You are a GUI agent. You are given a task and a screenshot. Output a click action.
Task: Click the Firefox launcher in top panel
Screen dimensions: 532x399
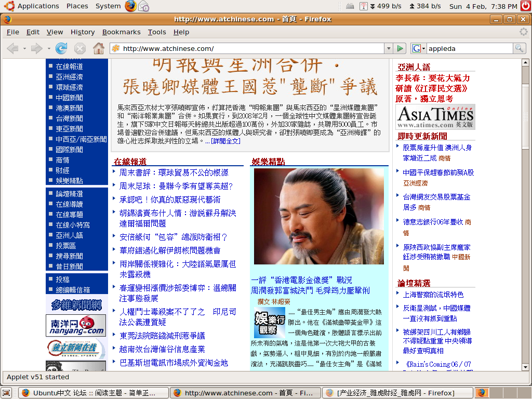point(130,6)
